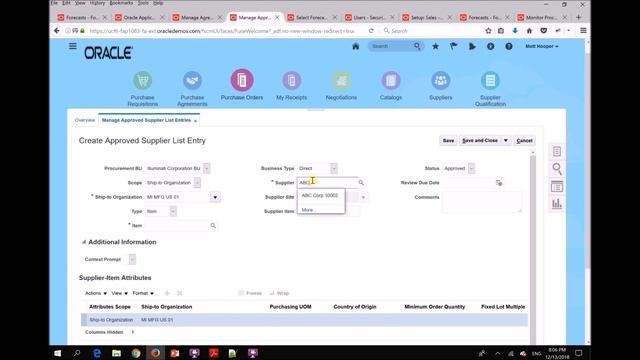640x360 pixels.
Task: Click the Save button
Action: click(x=448, y=141)
